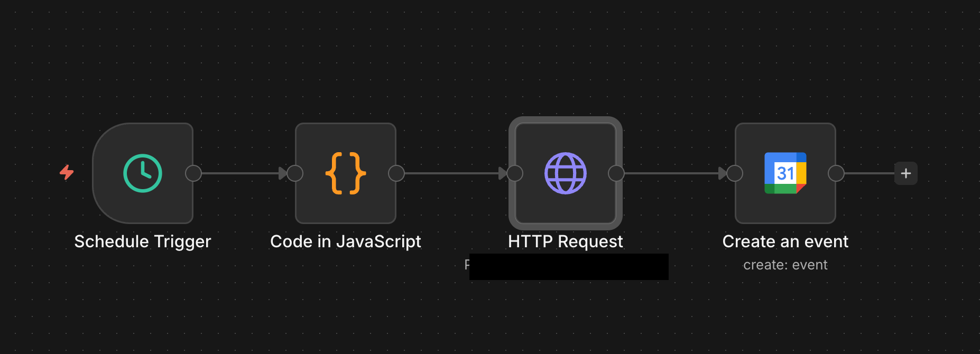Click the HTTP Request globe icon

565,173
